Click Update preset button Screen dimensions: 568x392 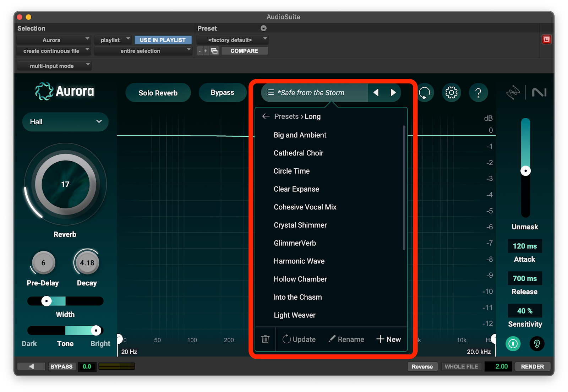pyautogui.click(x=299, y=339)
